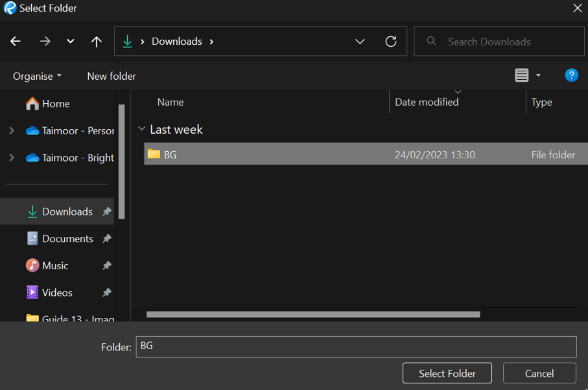Open the change view layout dropdown
This screenshot has width=588, height=390.
pos(538,75)
